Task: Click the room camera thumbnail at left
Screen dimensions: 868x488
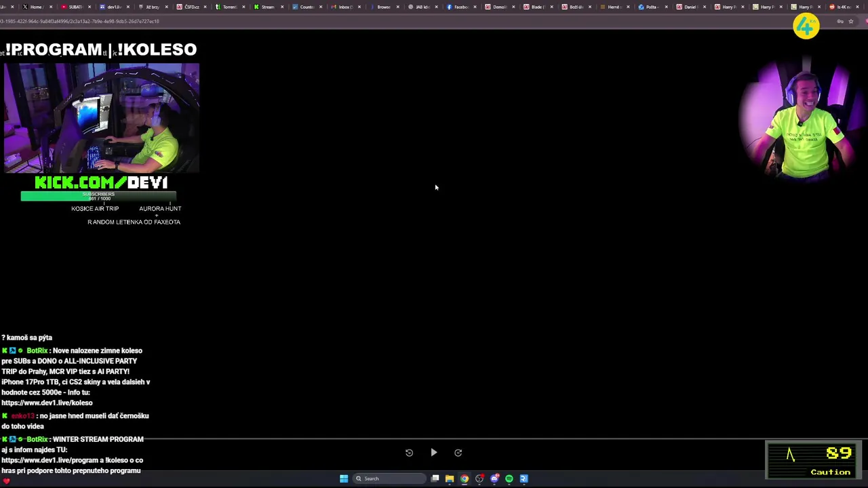Action: point(102,119)
